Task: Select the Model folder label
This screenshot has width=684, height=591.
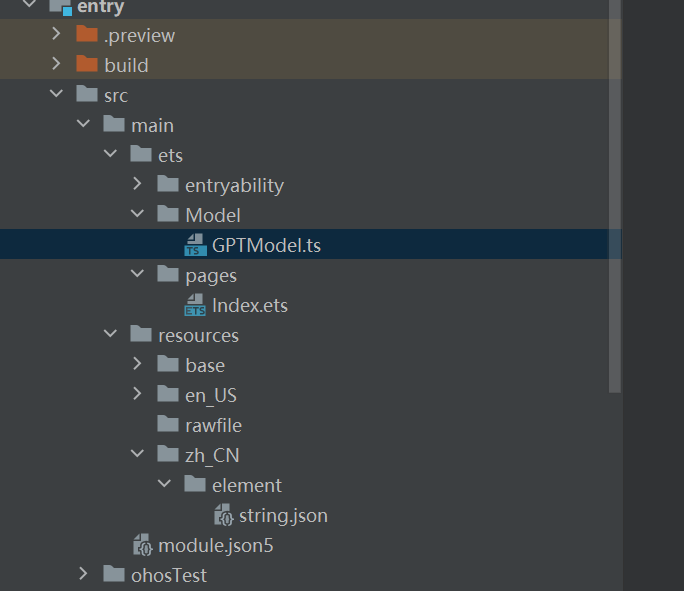Action: click(213, 215)
